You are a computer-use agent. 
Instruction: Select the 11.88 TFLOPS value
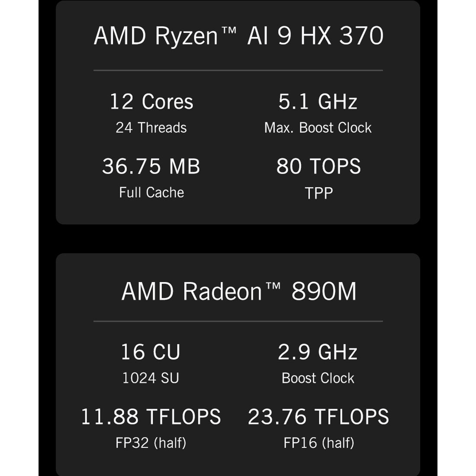(x=151, y=417)
